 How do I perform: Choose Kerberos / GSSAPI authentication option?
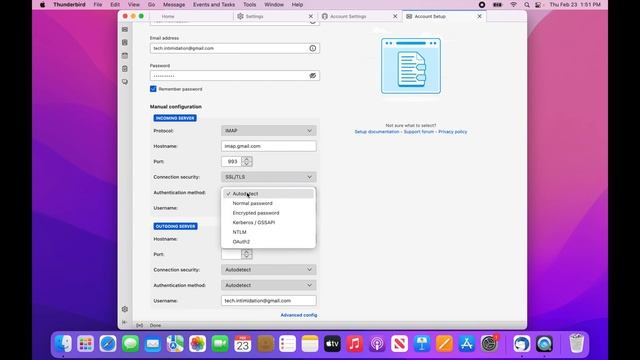268,222
